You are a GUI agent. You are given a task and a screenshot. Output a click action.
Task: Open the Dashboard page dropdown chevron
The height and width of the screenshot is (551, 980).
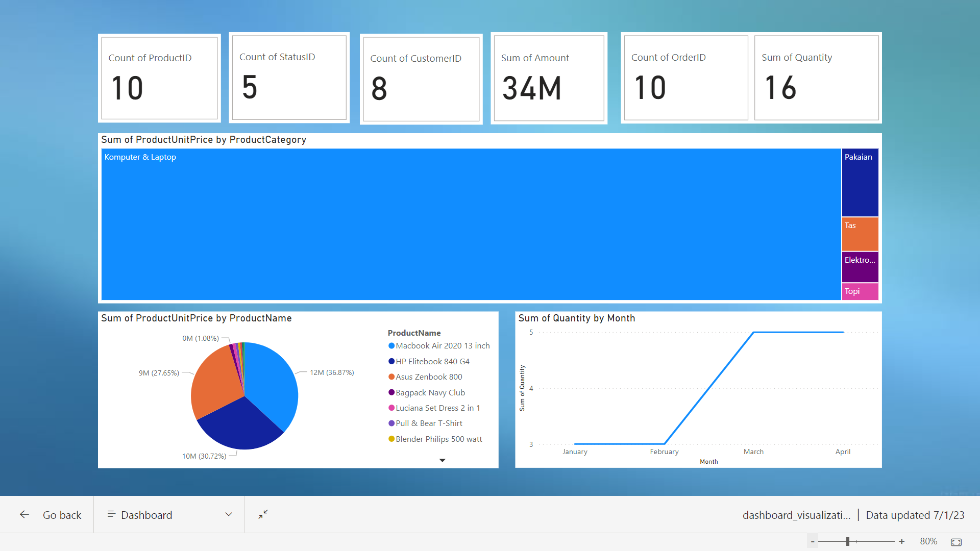pyautogui.click(x=229, y=515)
